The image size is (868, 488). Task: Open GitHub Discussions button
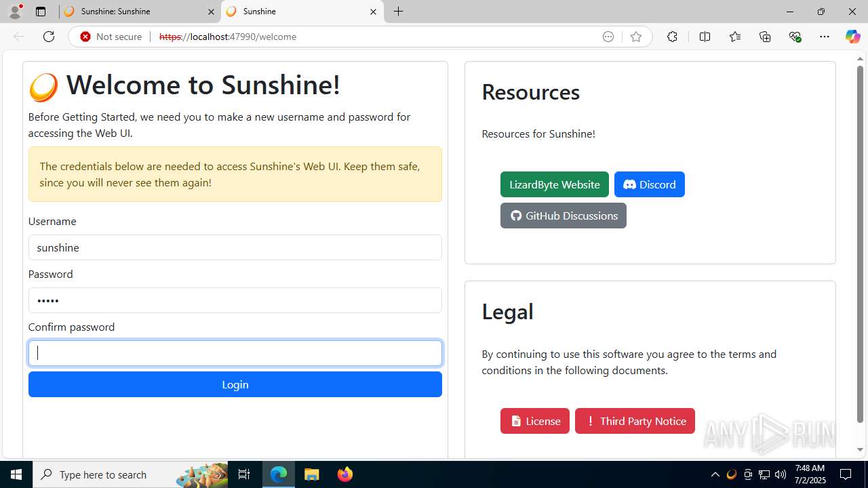coord(564,216)
